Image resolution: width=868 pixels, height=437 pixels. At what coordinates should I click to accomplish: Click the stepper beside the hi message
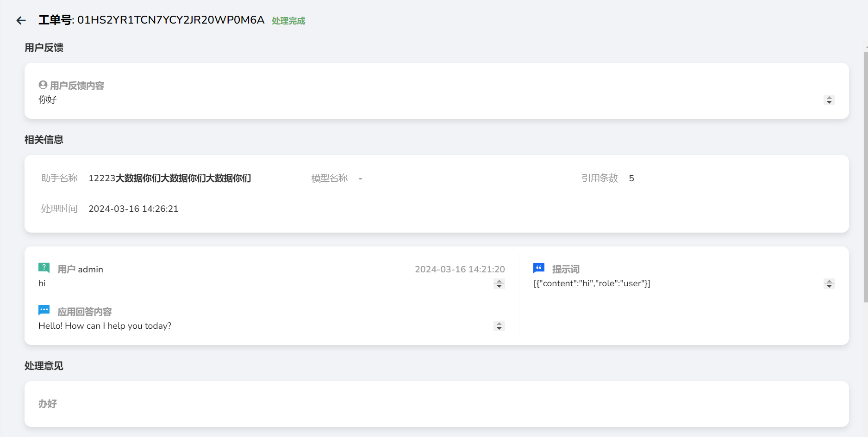(x=499, y=284)
